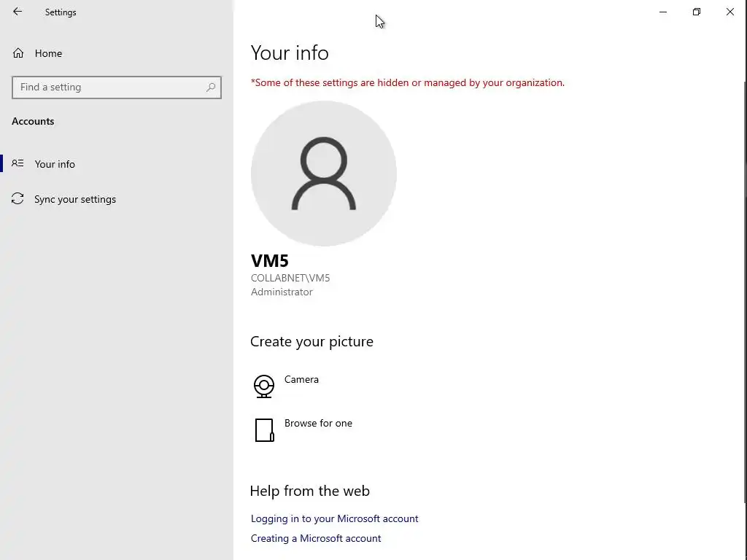Click the Home house icon
This screenshot has width=747, height=560.
pyautogui.click(x=18, y=52)
